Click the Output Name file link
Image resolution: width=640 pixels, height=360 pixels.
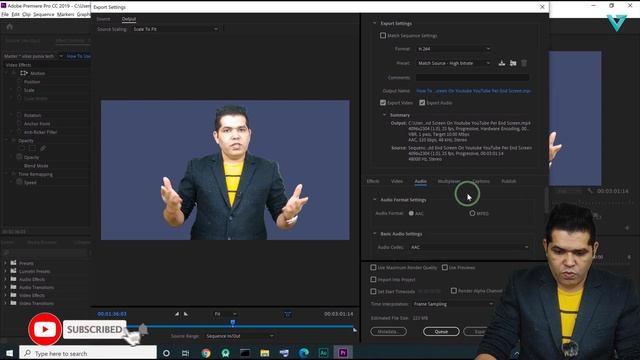[x=473, y=91]
